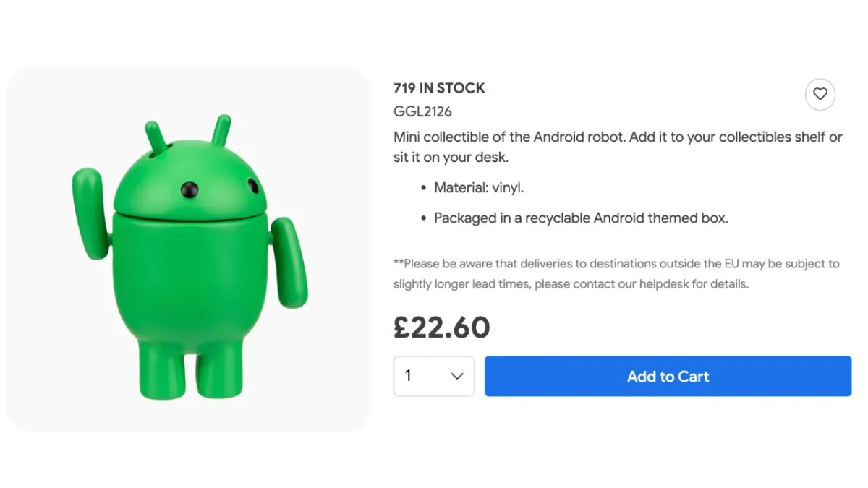Click the helpdesk contact line in notice
The width and height of the screenshot is (868, 488).
click(570, 284)
